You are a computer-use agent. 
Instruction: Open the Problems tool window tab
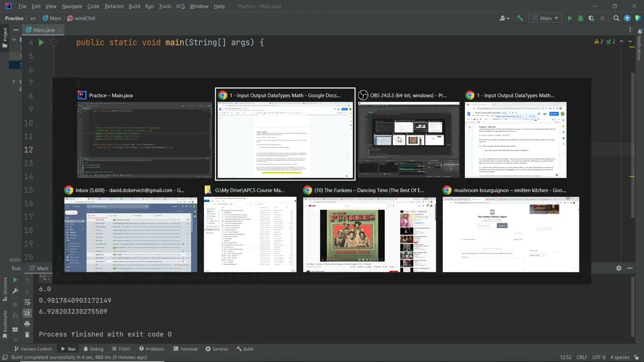(x=151, y=349)
